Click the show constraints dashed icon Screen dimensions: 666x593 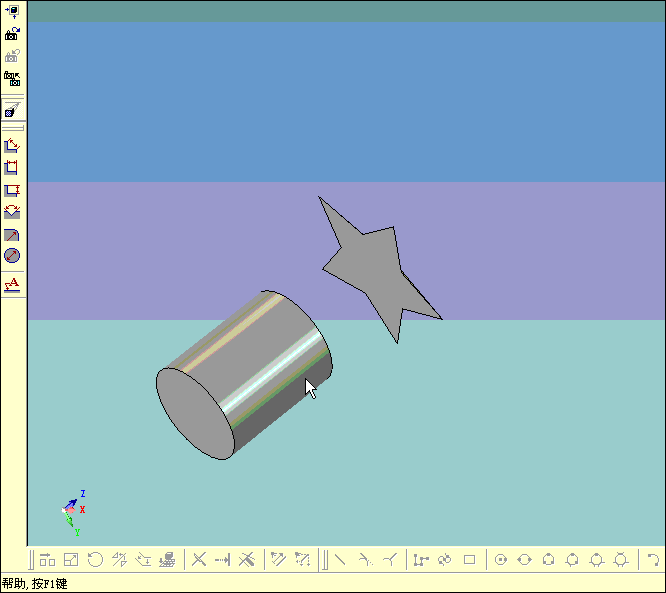(x=302, y=560)
